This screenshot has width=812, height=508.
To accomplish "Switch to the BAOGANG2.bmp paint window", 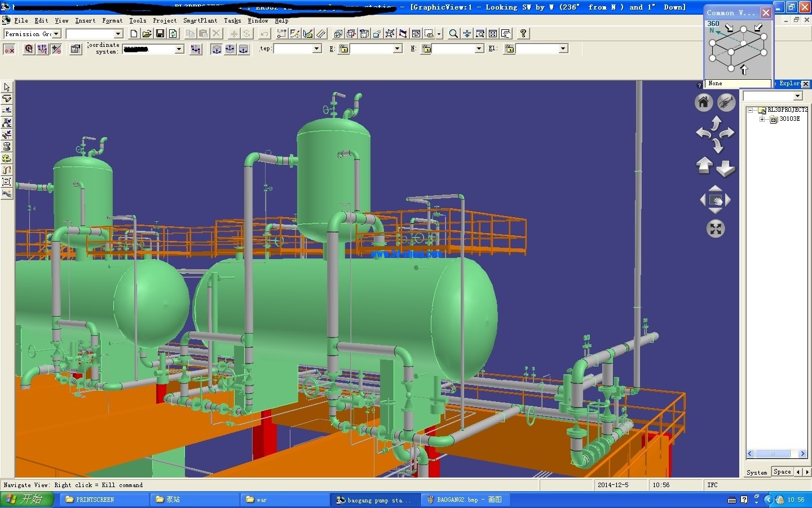I will click(465, 500).
